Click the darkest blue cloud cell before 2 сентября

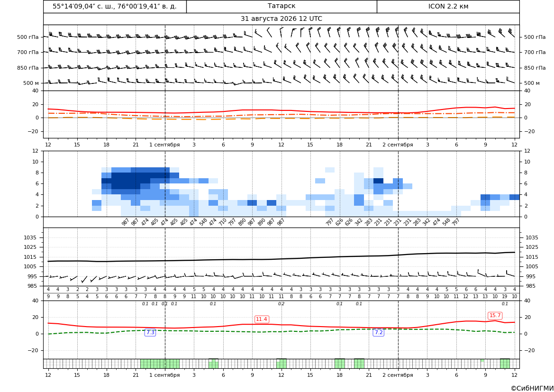click(378, 181)
